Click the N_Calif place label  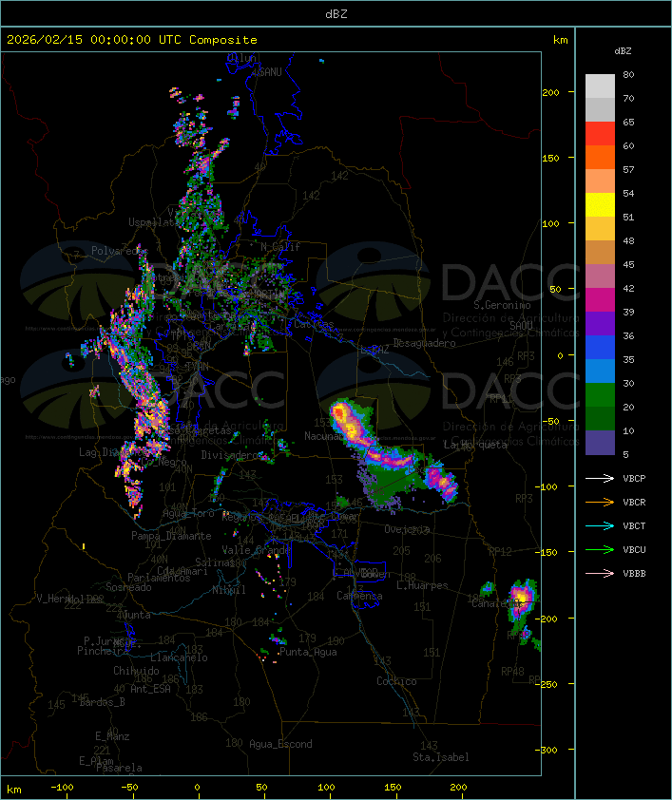tap(280, 247)
